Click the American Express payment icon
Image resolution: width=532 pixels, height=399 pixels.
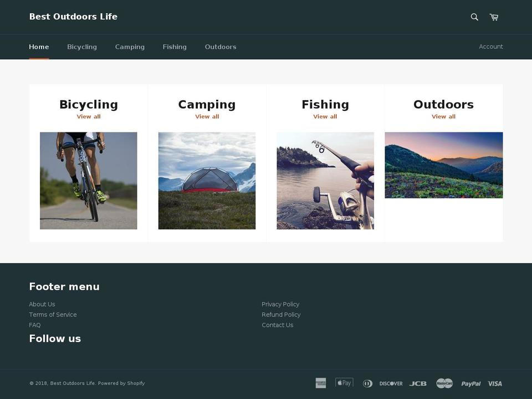pos(321,383)
